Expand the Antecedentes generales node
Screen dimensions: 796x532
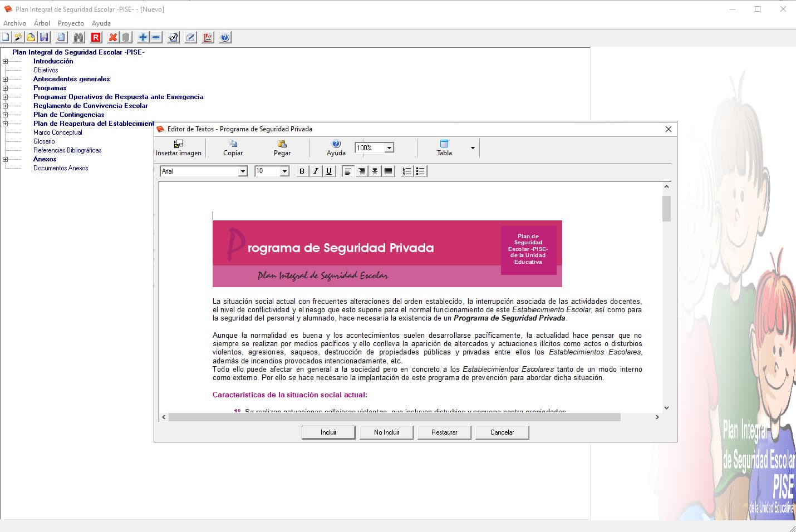(5, 79)
